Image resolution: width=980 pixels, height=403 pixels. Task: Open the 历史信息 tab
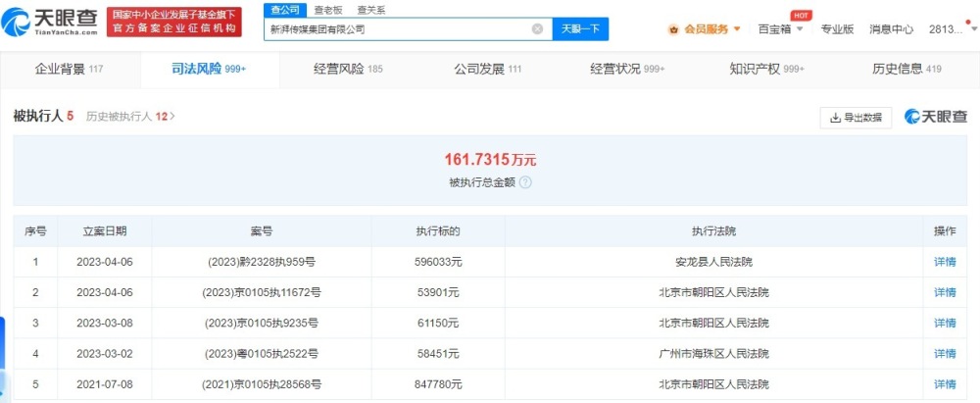[x=906, y=69]
